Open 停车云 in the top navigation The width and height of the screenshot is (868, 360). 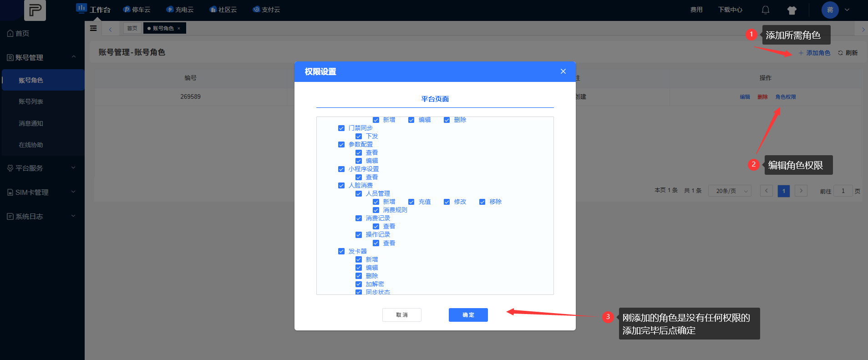(x=137, y=10)
